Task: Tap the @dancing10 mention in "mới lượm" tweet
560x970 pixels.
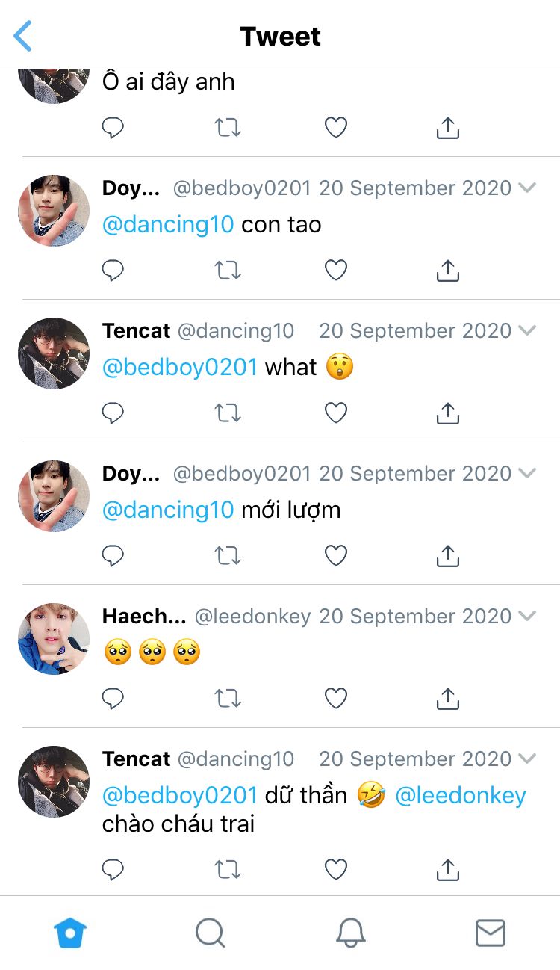Action: click(168, 510)
